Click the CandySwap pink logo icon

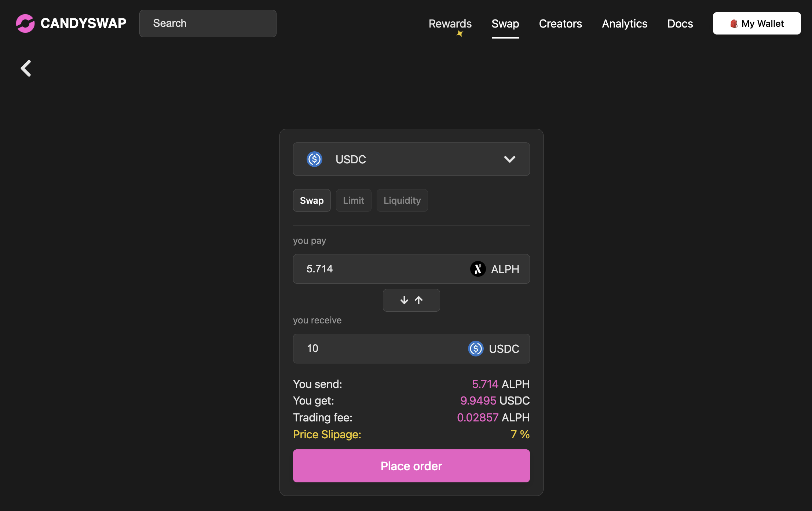(x=25, y=23)
